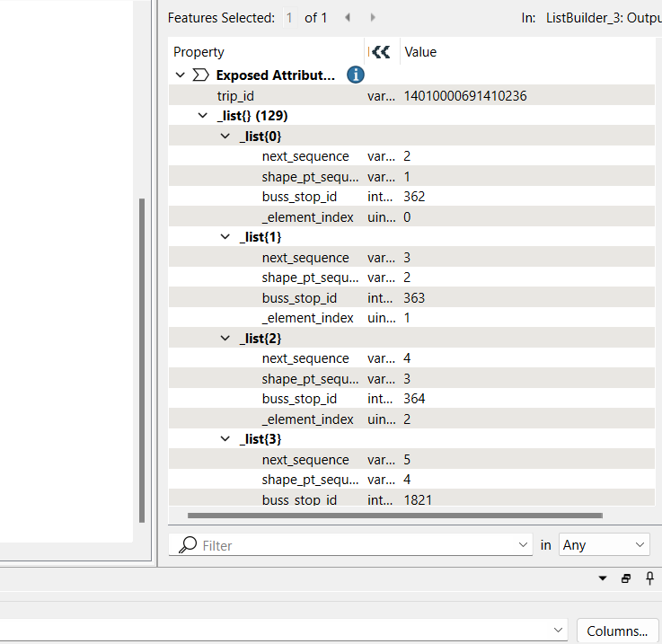662x644 pixels.
Task: Click the Columns... button
Action: point(617,631)
